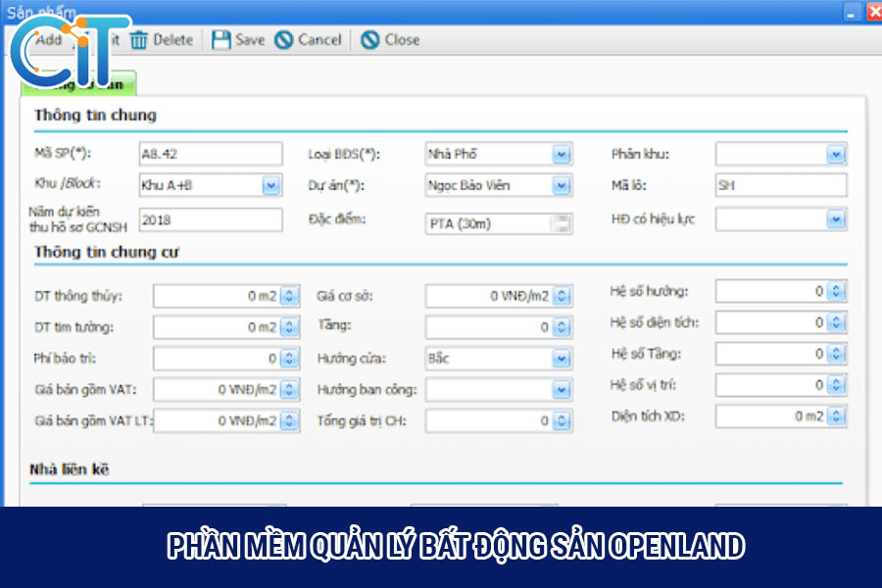
Task: Click the Tầng value field
Action: pyautogui.click(x=489, y=327)
